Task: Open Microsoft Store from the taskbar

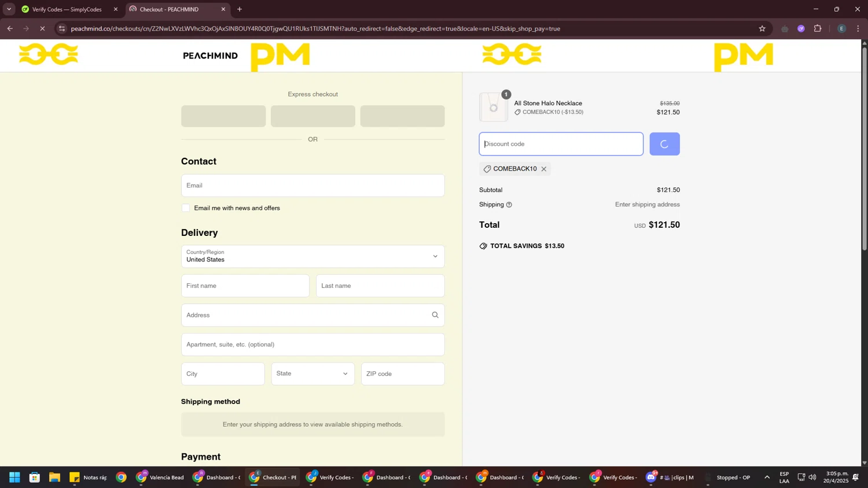Action: 35,478
